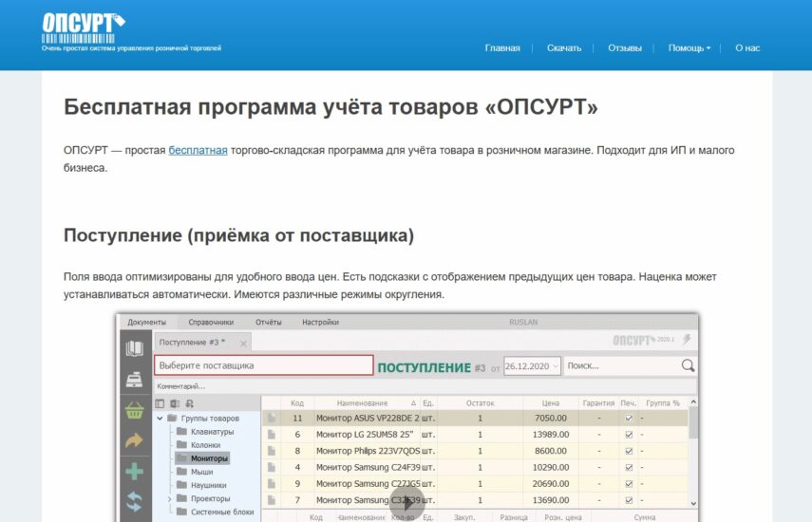Open the Документы menu
This screenshot has height=522, width=812.
[x=147, y=323]
